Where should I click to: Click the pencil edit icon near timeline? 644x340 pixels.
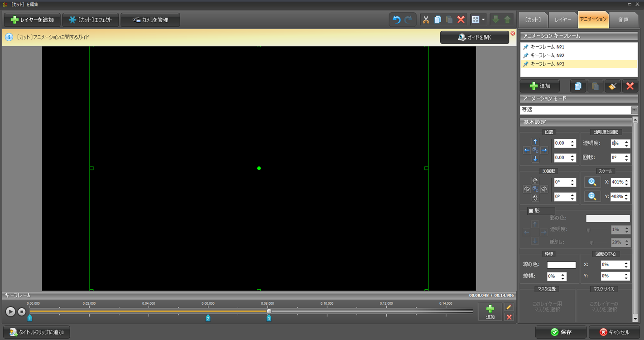(509, 307)
